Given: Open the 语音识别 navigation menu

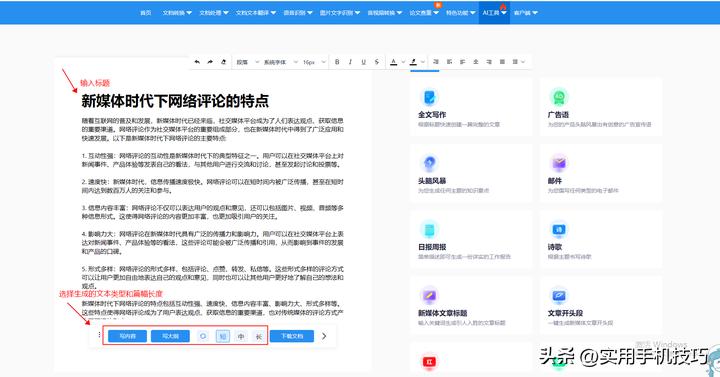Looking at the screenshot, I should 298,13.
